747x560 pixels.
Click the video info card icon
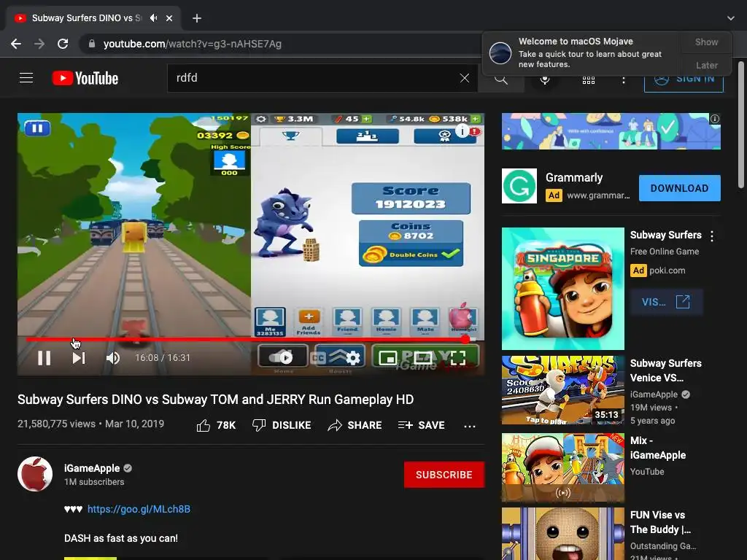tap(462, 130)
